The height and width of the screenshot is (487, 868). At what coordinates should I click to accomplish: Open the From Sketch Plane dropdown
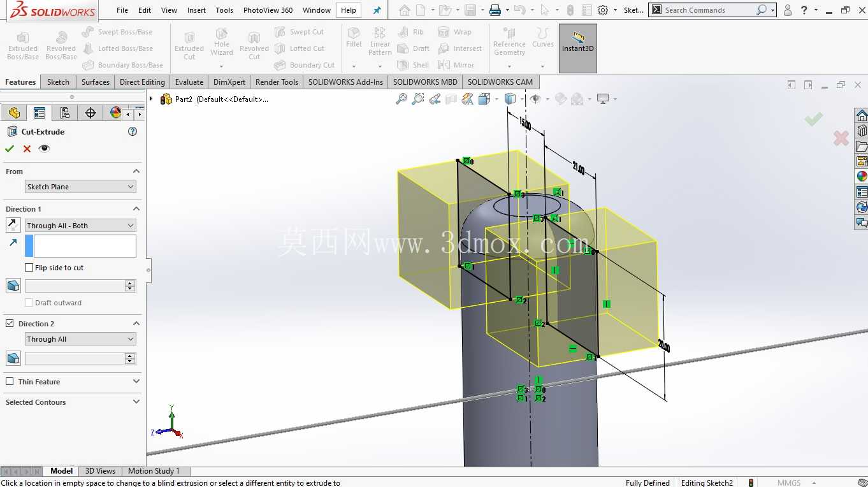(80, 187)
